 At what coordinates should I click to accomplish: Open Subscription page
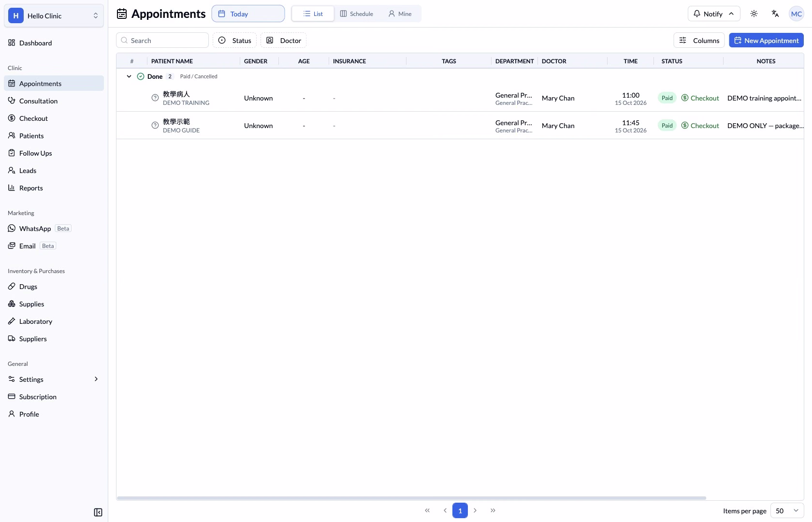point(54,396)
